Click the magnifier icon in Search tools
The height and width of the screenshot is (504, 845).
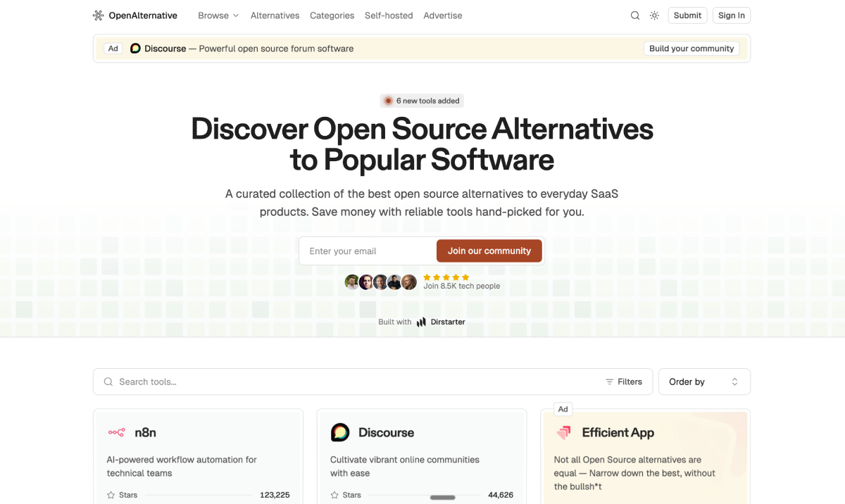[108, 382]
